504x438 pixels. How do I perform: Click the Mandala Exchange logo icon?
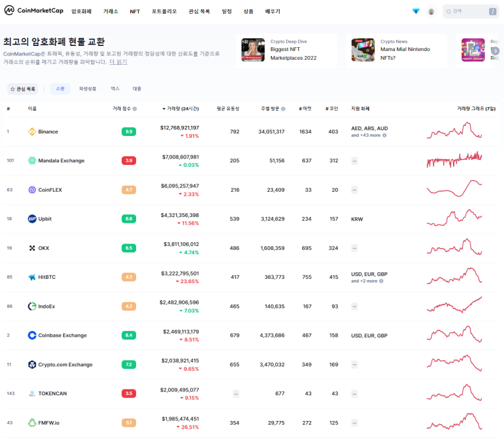(32, 160)
